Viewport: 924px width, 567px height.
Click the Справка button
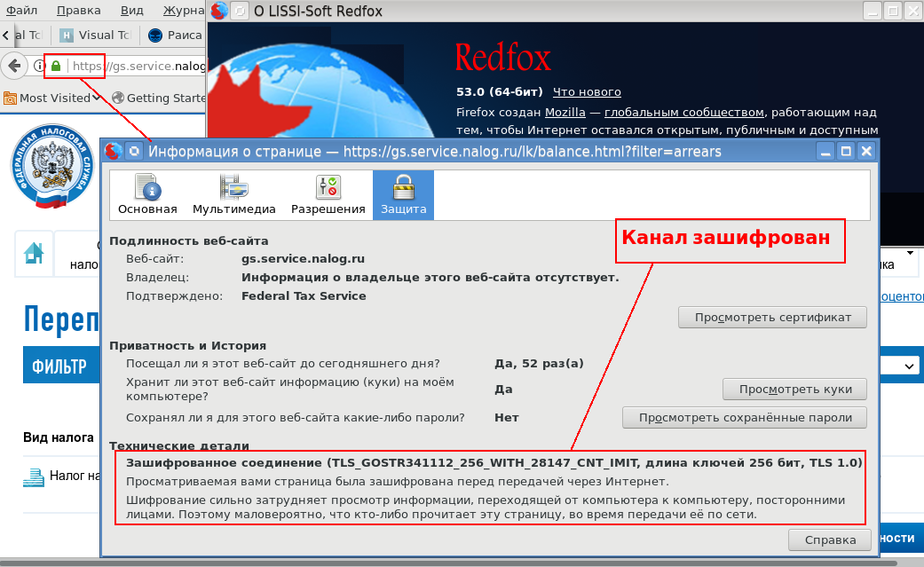830,539
